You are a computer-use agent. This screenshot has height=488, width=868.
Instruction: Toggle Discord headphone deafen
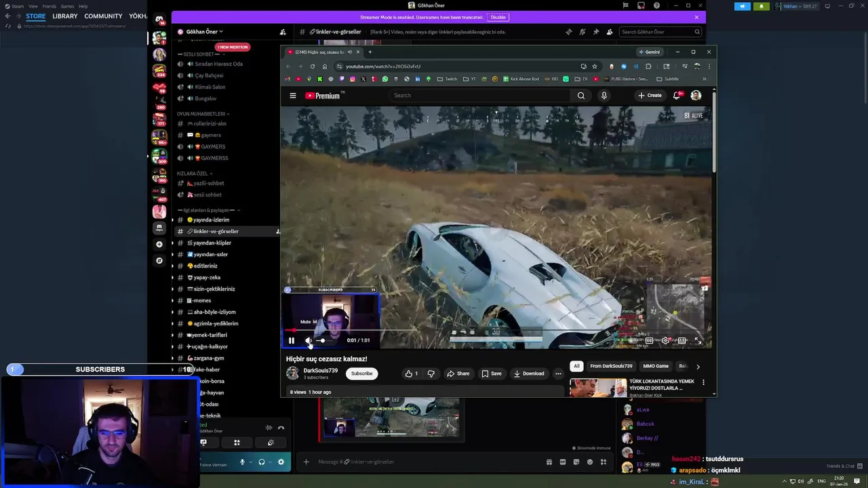[x=262, y=462]
